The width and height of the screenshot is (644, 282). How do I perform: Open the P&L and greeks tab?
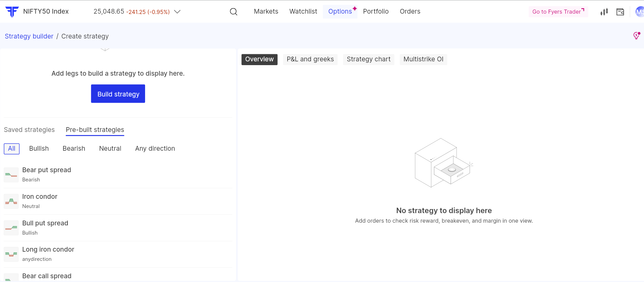310,59
